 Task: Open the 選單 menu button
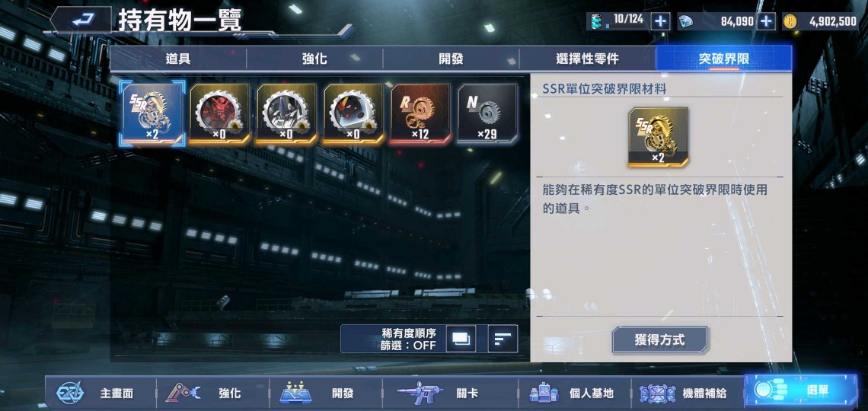click(800, 390)
